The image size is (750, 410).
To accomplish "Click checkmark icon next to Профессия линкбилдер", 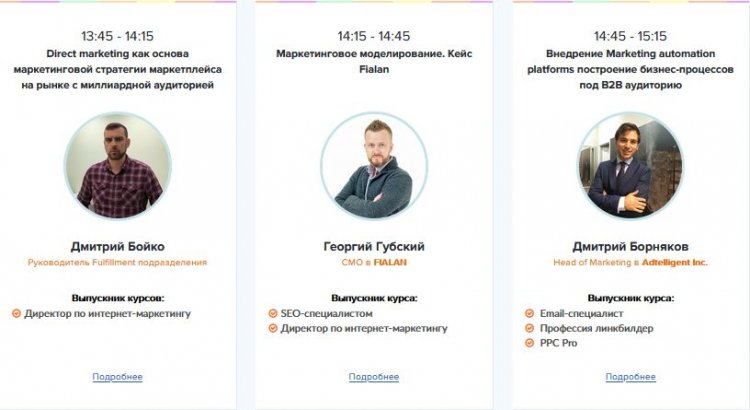I will click(529, 329).
